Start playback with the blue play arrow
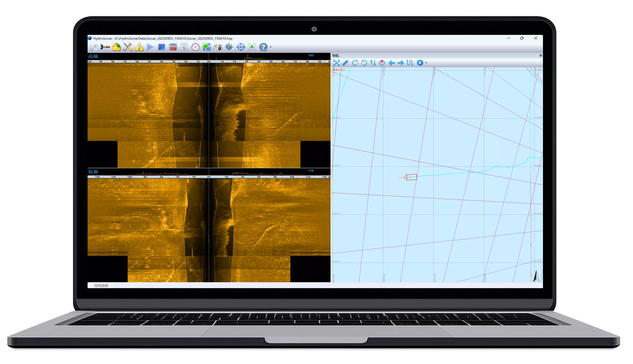This screenshot has width=633, height=364. pos(150,47)
